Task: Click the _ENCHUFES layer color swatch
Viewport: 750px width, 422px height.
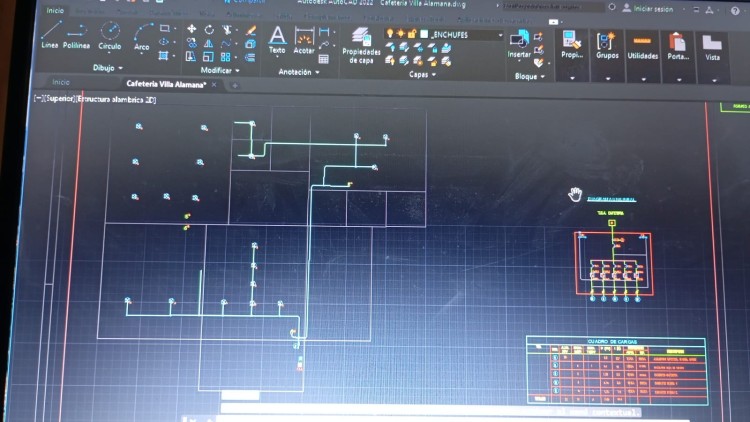Action: 424,34
